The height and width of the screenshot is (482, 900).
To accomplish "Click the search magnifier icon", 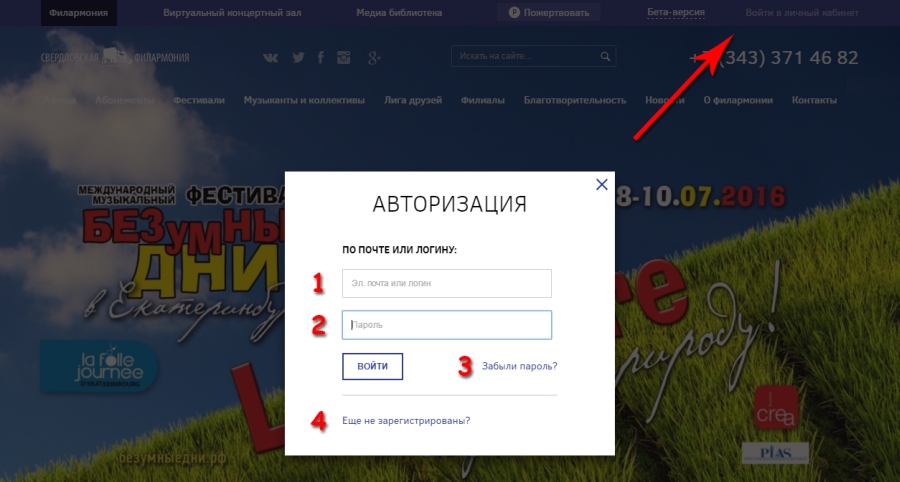I will (605, 56).
